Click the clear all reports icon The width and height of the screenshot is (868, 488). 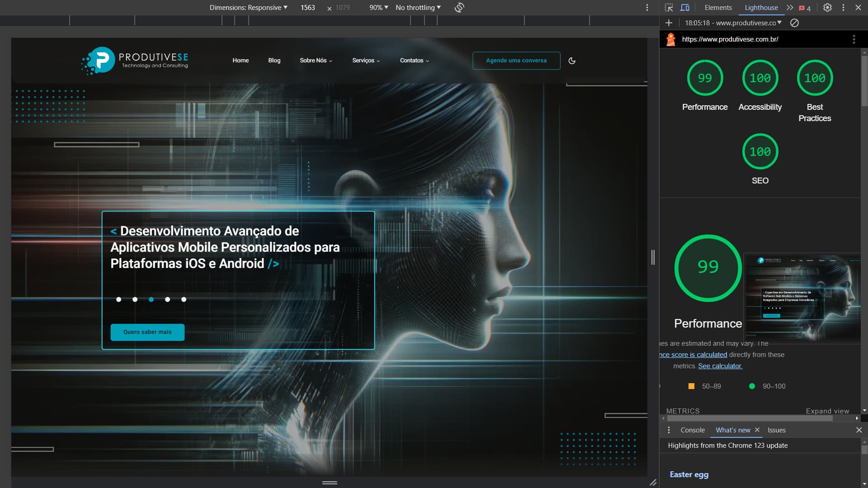point(794,23)
